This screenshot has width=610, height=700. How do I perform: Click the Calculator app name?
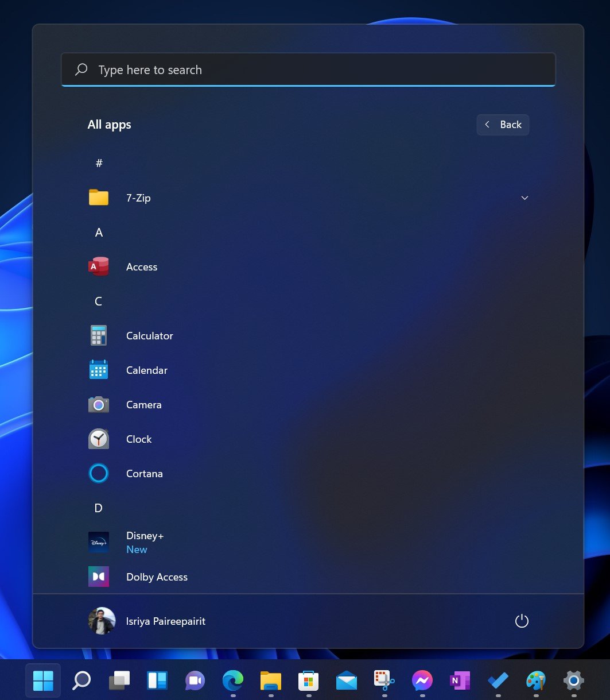tap(150, 335)
